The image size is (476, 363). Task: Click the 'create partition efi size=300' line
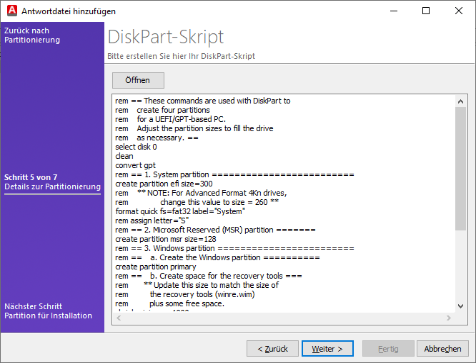click(x=164, y=184)
